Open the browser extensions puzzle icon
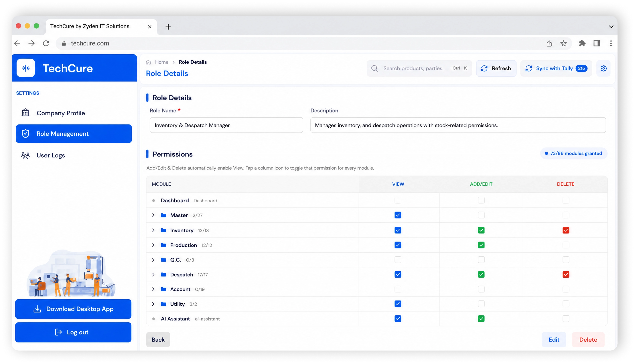The height and width of the screenshot is (364, 635). [582, 43]
